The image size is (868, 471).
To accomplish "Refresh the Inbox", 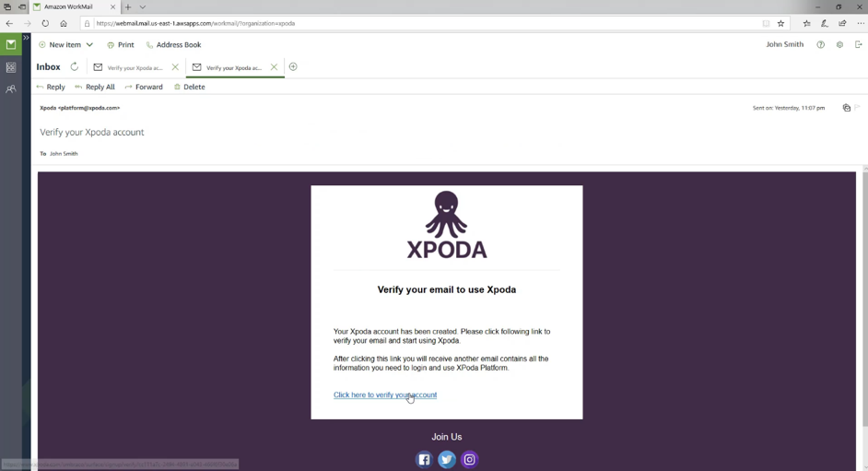I will coord(75,67).
